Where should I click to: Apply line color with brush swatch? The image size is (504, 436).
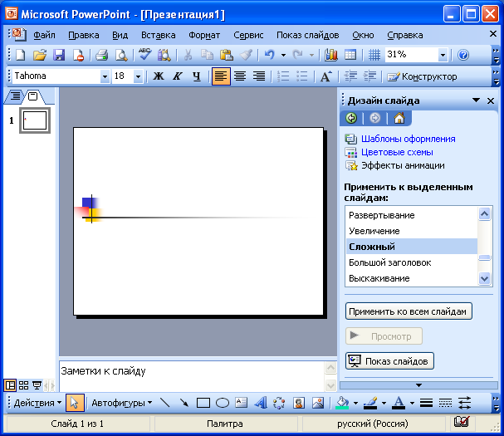point(370,403)
